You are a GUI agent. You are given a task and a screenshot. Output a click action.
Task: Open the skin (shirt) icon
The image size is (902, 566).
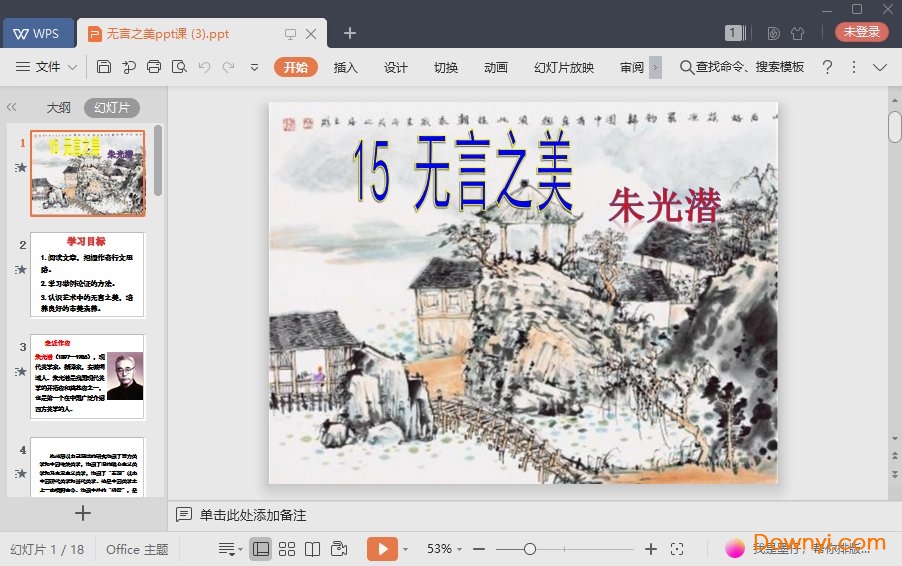pyautogui.click(x=797, y=33)
